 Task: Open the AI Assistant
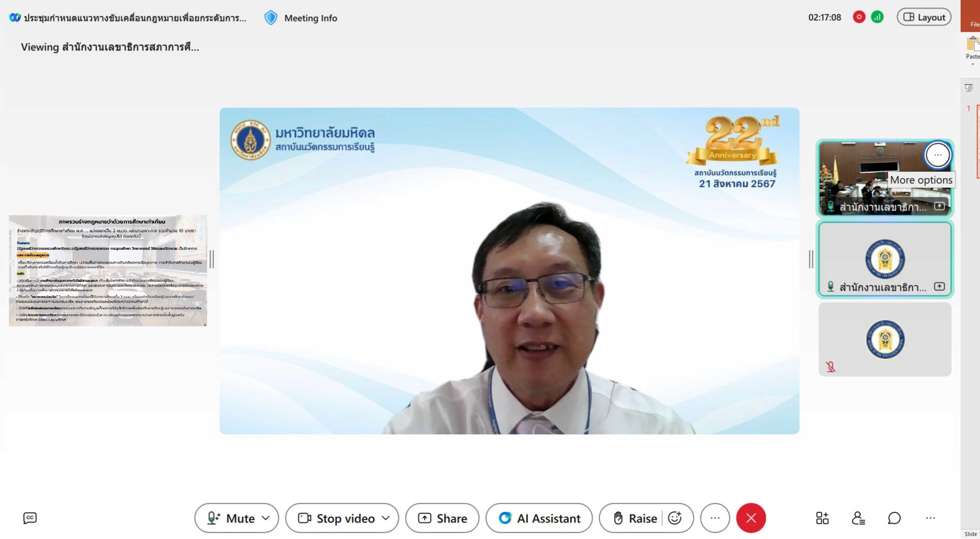coord(539,518)
